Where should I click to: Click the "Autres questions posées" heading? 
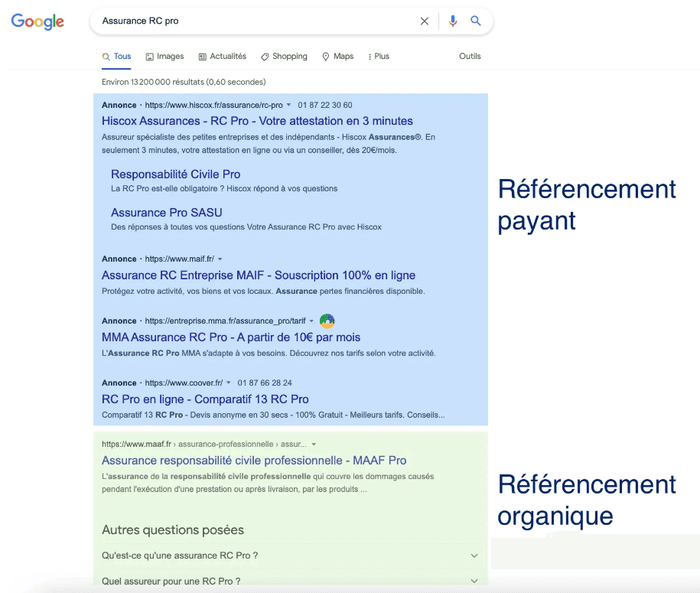click(173, 530)
